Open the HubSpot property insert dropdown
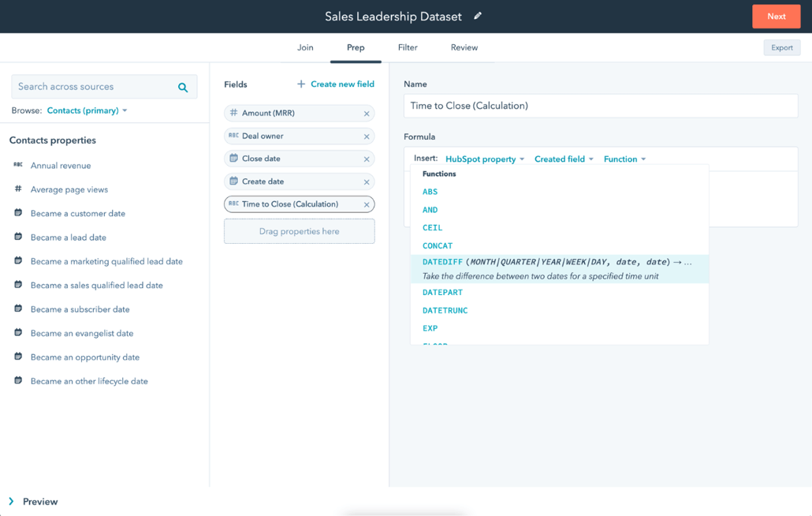 click(x=485, y=159)
